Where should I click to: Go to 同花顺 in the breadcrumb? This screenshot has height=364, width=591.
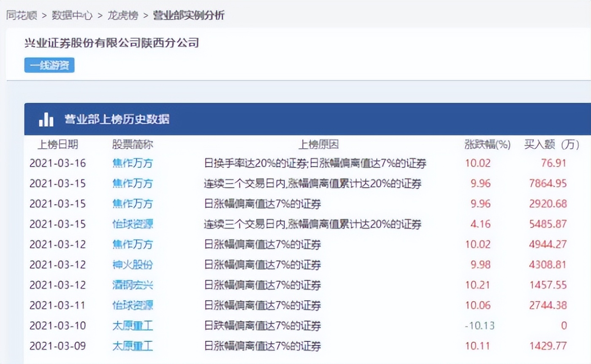pos(21,16)
